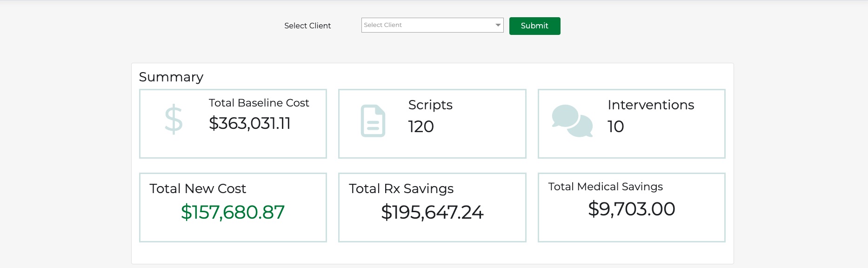The height and width of the screenshot is (268, 868).
Task: Click the dollar sign icon
Action: click(x=174, y=120)
